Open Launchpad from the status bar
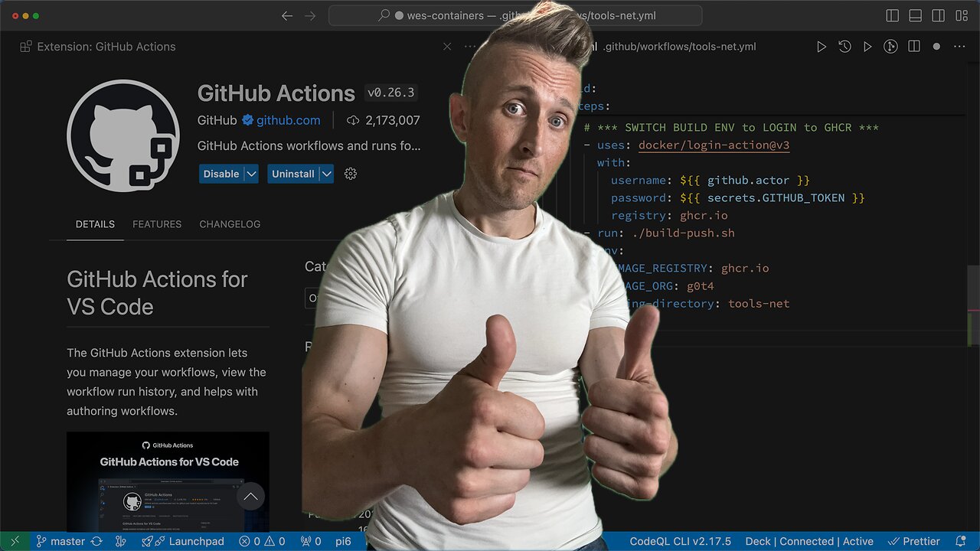Screen dimensions: 980x551 pos(183,541)
